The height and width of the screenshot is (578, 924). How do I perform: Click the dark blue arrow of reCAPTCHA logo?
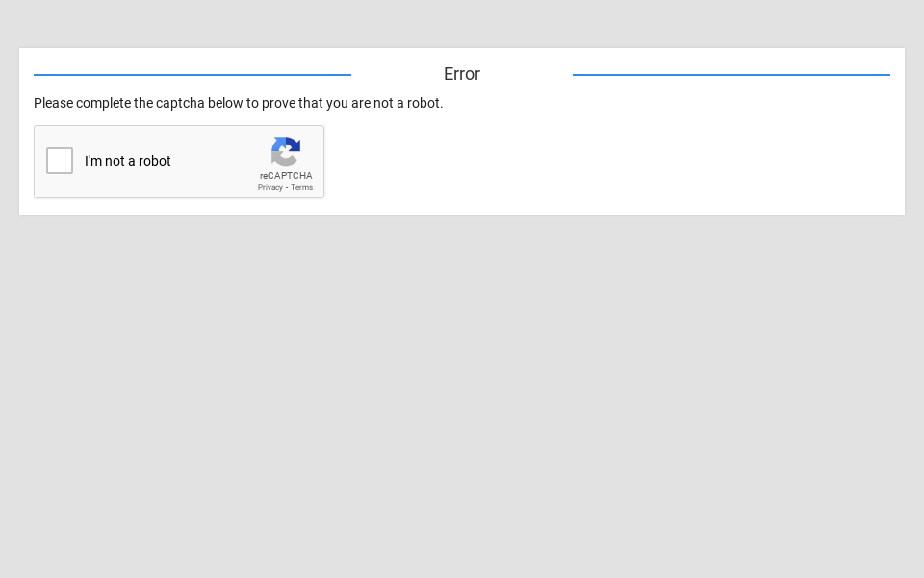294,144
